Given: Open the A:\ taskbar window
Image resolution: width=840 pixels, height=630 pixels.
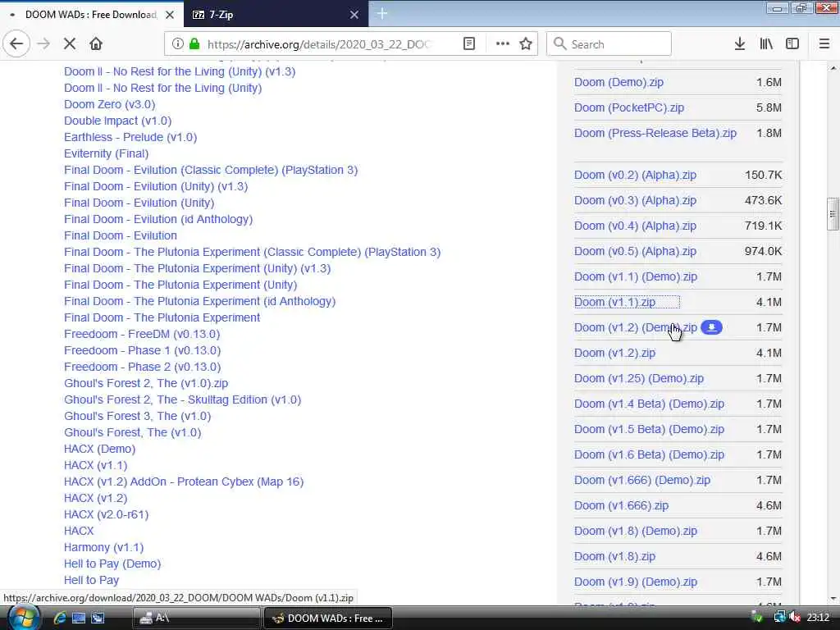Looking at the screenshot, I should tap(196, 619).
